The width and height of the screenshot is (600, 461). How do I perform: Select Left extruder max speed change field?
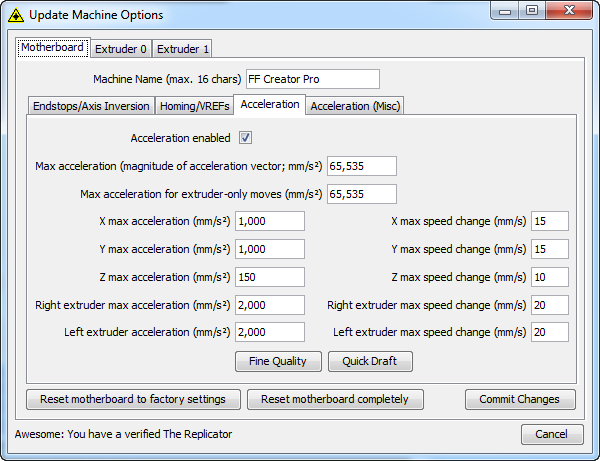[549, 332]
